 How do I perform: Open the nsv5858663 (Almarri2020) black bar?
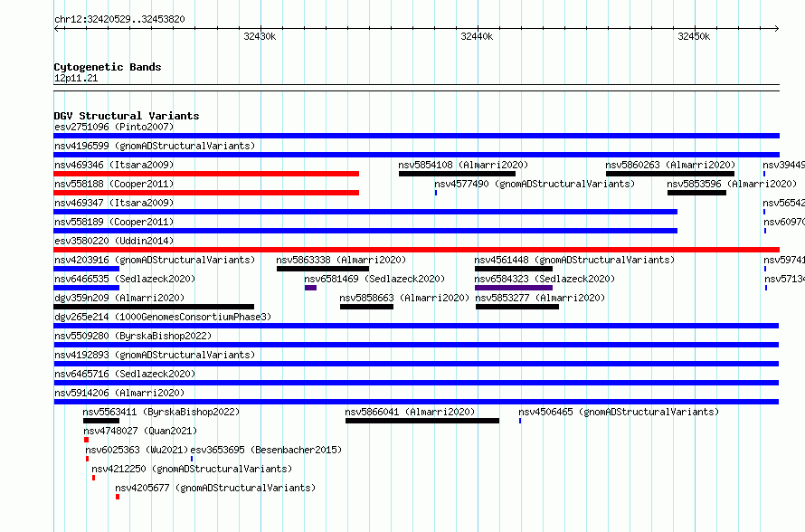click(366, 307)
